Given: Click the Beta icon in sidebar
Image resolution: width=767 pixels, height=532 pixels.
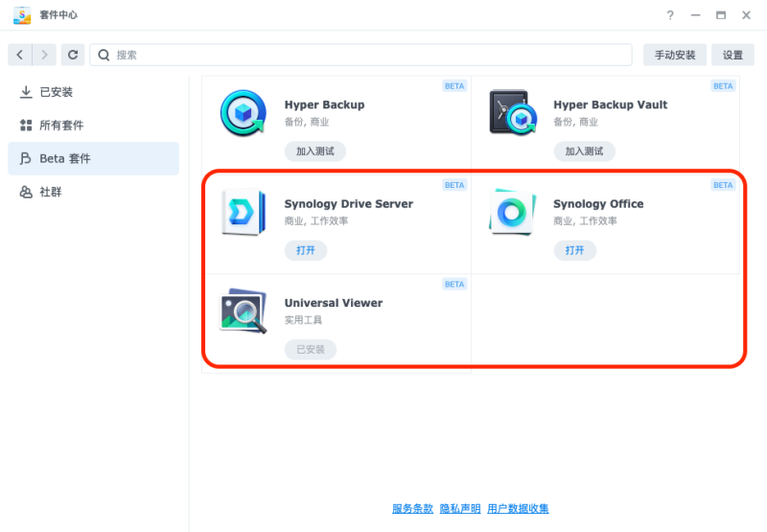Looking at the screenshot, I should (x=26, y=158).
